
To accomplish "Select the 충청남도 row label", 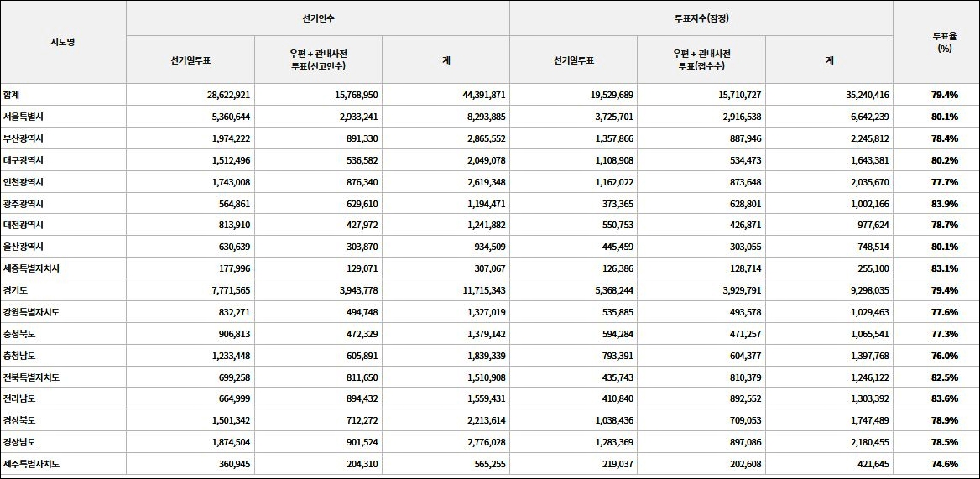I will coord(18,356).
